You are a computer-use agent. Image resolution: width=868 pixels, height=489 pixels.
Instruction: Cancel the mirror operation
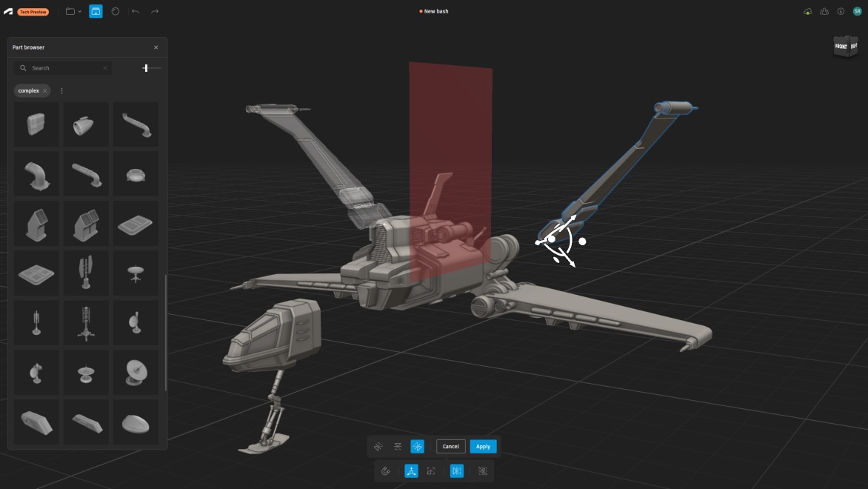(x=450, y=446)
